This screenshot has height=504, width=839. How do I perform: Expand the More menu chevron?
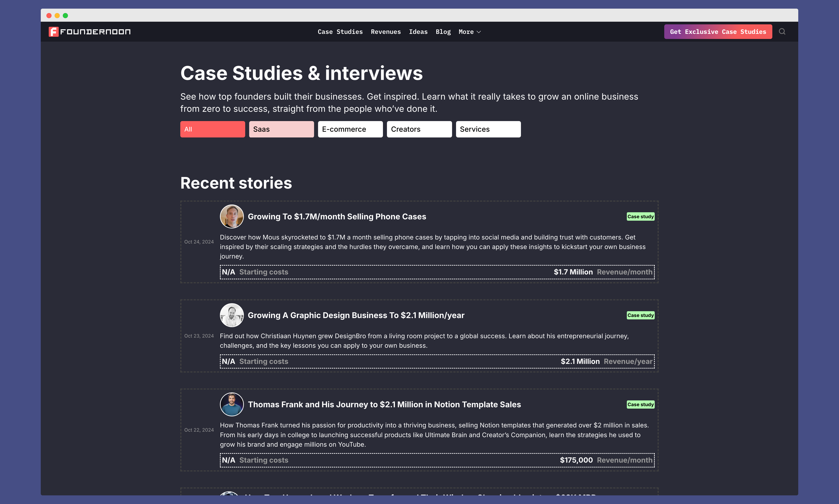point(478,32)
